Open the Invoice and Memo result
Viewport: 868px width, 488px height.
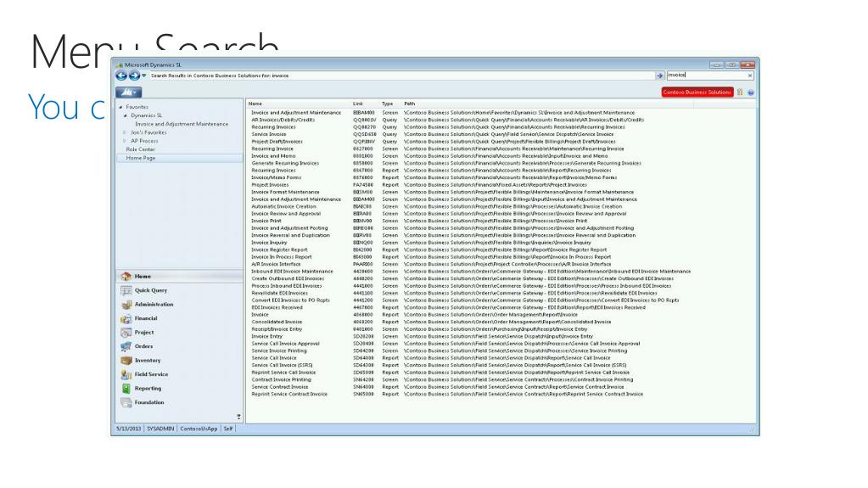click(x=273, y=155)
